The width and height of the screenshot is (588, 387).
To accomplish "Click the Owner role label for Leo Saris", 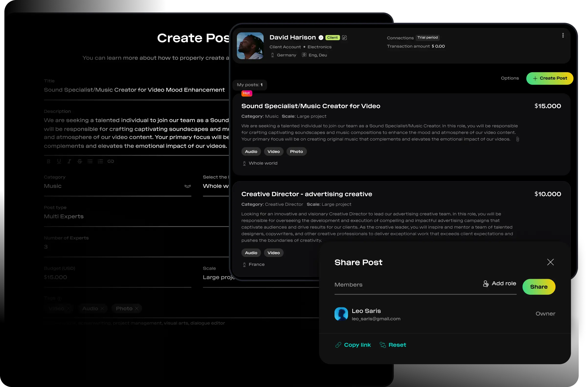I will [x=545, y=314].
